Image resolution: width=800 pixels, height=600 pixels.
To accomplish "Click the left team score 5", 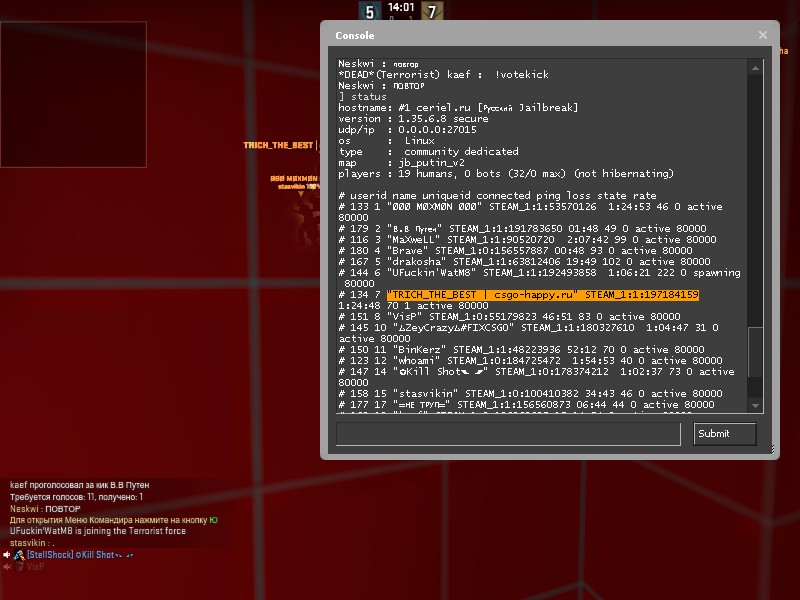I will 369,12.
